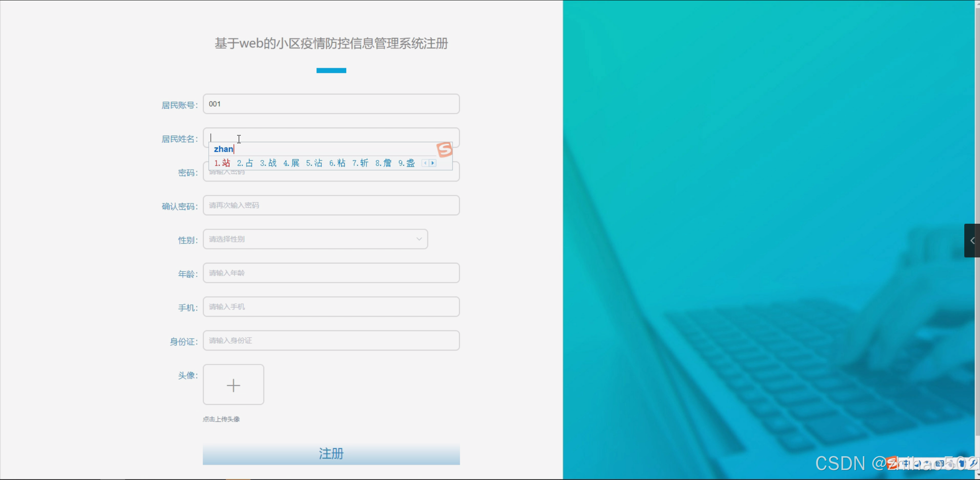This screenshot has width=980, height=480.
Task: Click the previous-page arrow in candidate bar
Action: 425,163
